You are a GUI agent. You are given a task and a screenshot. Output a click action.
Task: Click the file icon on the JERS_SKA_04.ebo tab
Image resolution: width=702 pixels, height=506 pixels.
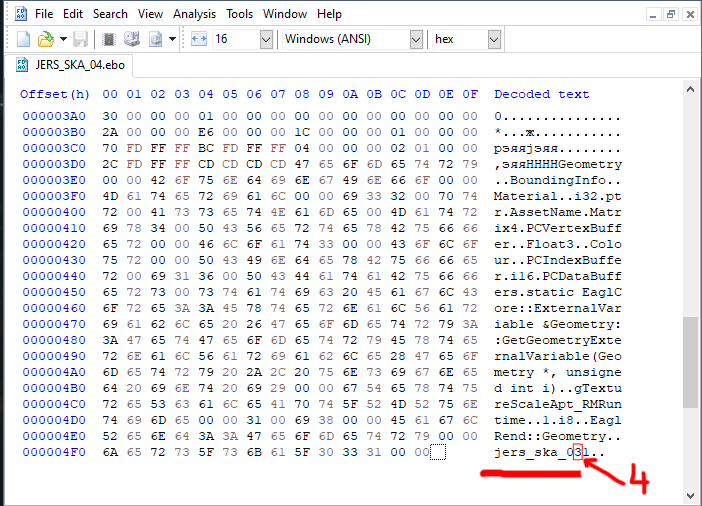point(22,65)
